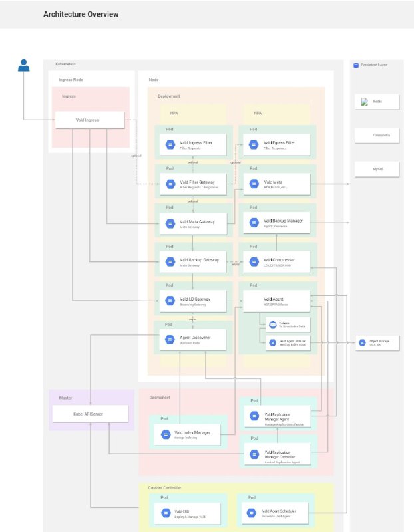Click the blue user person icon

point(23,65)
